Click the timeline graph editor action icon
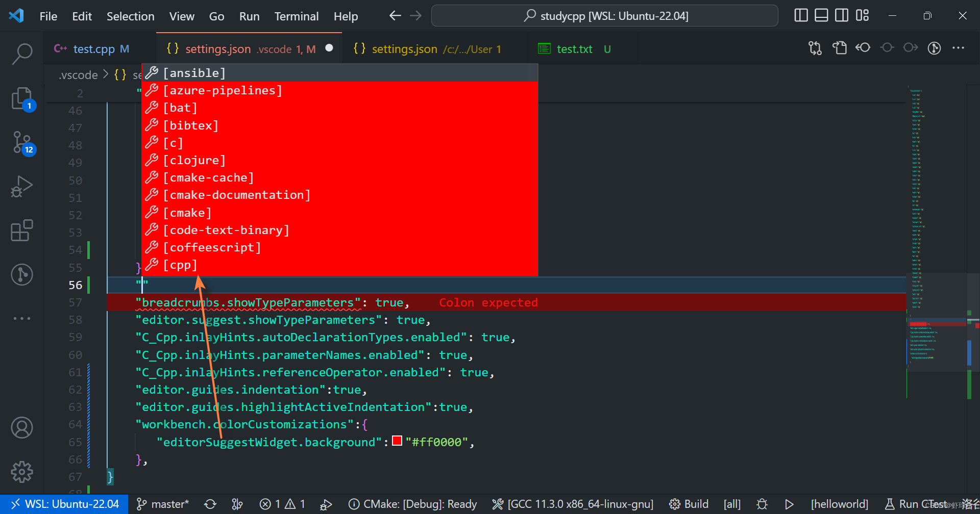980x514 pixels. pyautogui.click(x=934, y=48)
